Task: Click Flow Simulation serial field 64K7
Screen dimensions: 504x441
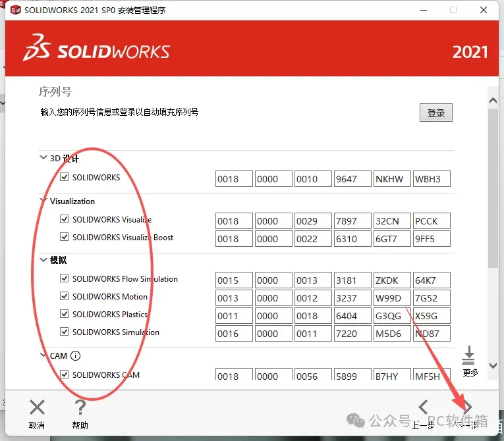Action: tap(432, 280)
